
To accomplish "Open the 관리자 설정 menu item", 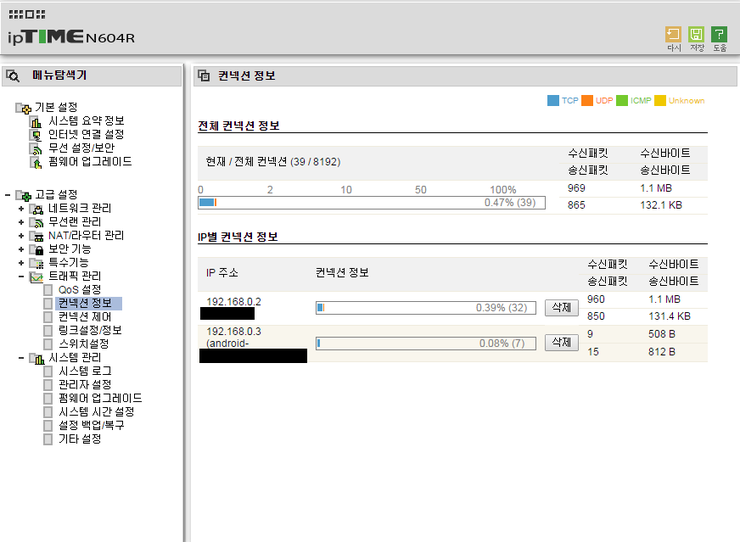I will (x=85, y=385).
